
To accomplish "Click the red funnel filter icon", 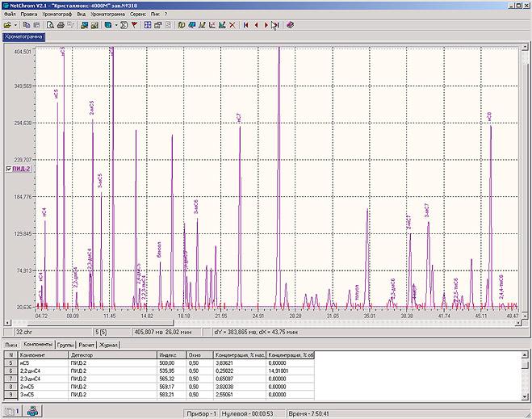I will coord(134,25).
